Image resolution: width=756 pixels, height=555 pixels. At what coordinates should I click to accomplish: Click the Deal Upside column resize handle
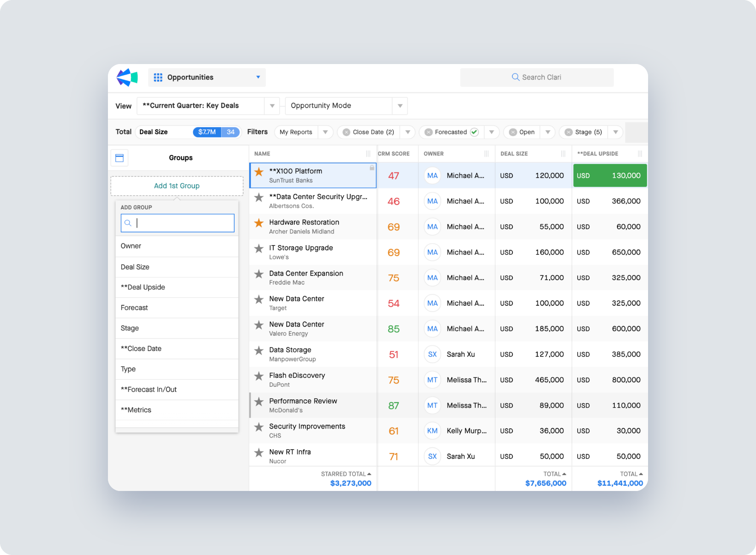tap(640, 154)
